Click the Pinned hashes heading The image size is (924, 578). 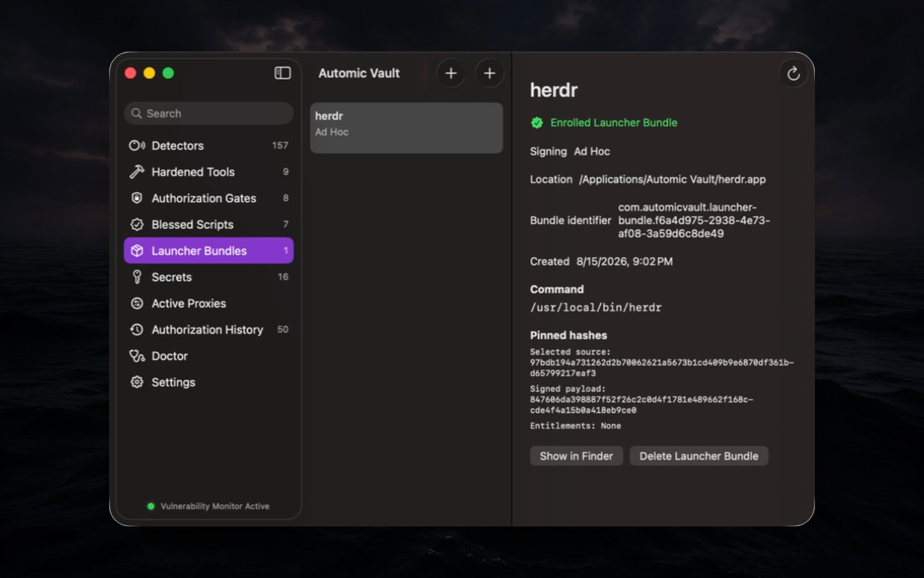[x=569, y=335]
